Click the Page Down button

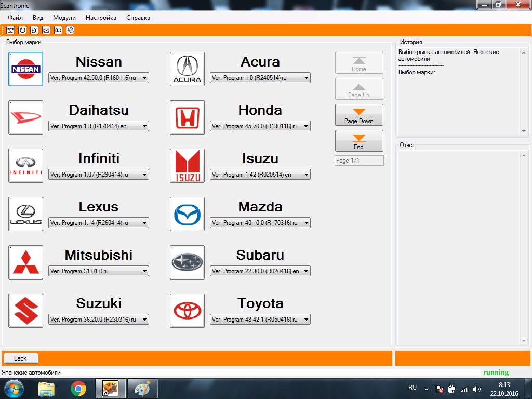[x=359, y=115]
